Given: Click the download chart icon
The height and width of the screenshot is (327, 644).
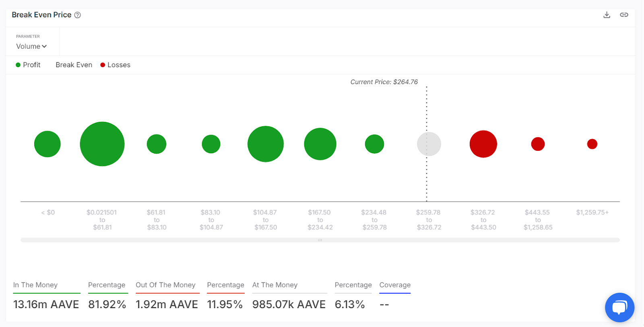Looking at the screenshot, I should coord(607,15).
